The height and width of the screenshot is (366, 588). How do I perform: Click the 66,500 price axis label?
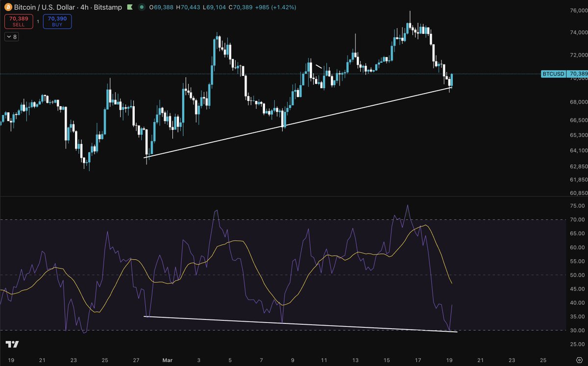click(x=579, y=120)
